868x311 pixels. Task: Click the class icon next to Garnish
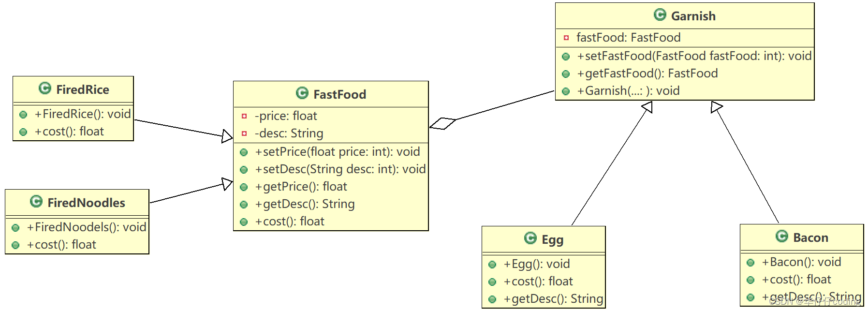(x=660, y=15)
